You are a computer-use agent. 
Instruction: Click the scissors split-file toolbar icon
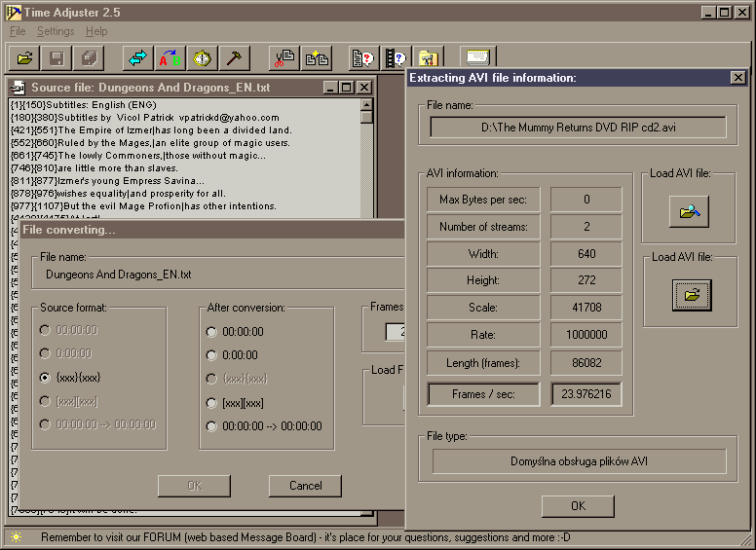[284, 58]
